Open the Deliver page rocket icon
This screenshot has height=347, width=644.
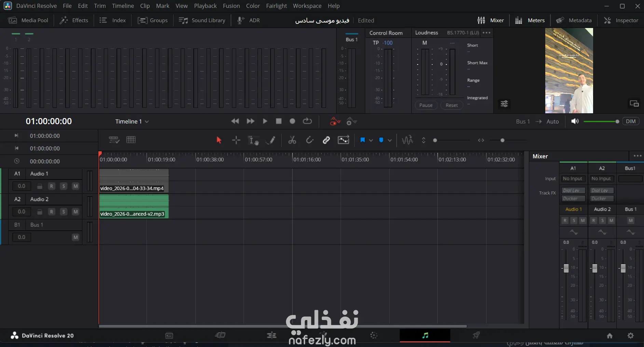point(476,336)
